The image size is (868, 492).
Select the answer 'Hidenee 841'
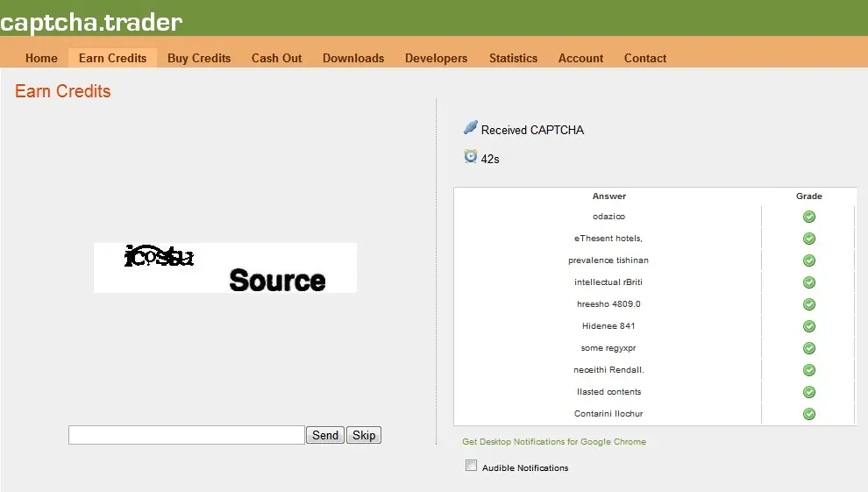coord(608,326)
